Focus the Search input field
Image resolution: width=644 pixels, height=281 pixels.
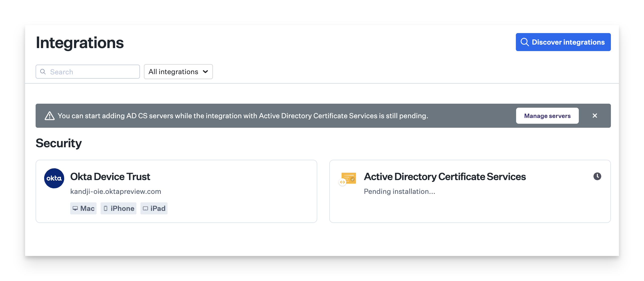tap(93, 72)
